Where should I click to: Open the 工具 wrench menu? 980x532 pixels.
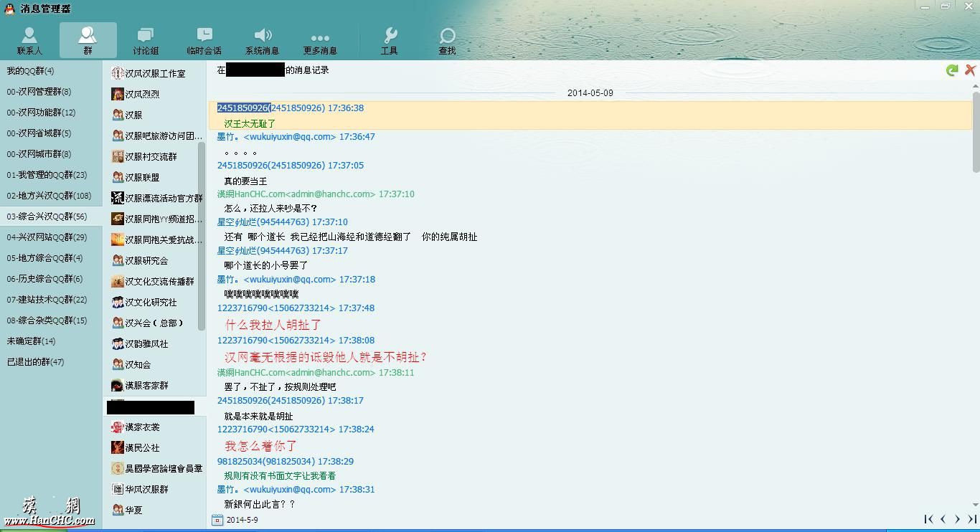pos(390,41)
